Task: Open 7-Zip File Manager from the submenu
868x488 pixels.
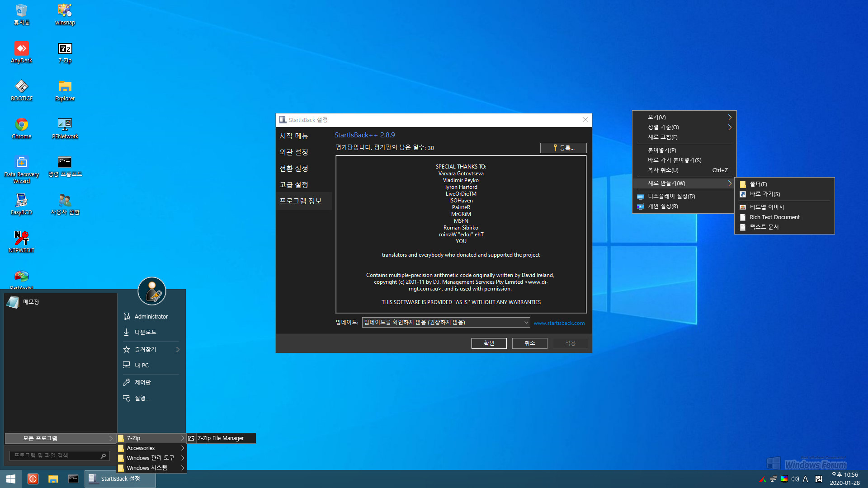Action: click(x=221, y=438)
